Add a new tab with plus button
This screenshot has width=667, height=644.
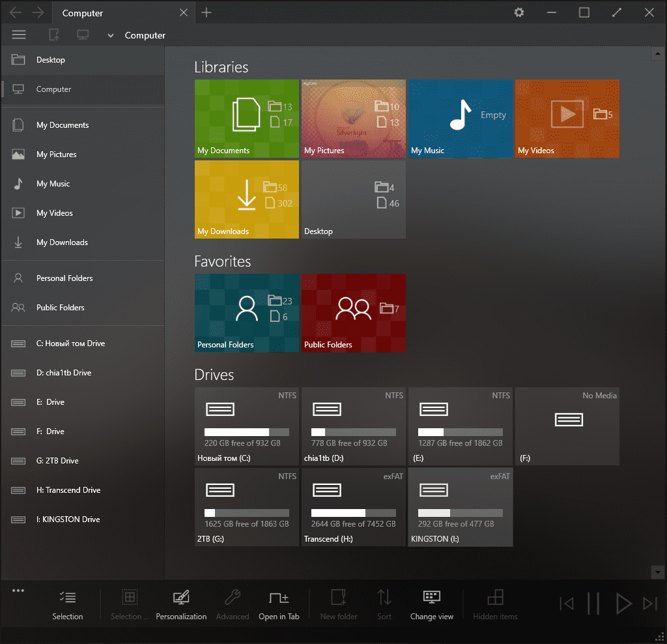coord(206,12)
